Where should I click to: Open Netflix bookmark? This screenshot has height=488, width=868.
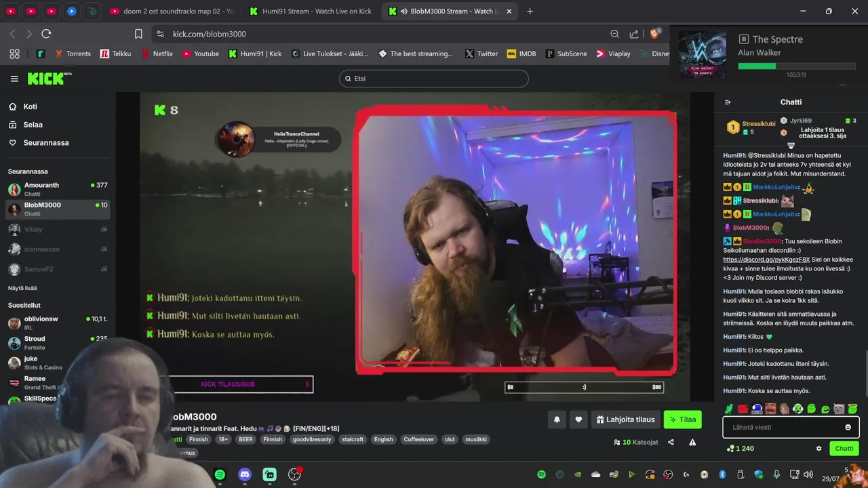[157, 54]
